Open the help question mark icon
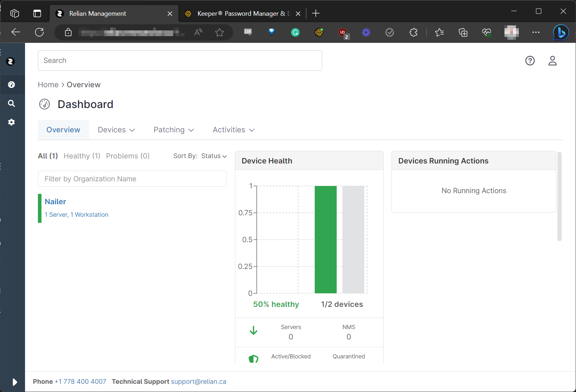 click(530, 61)
